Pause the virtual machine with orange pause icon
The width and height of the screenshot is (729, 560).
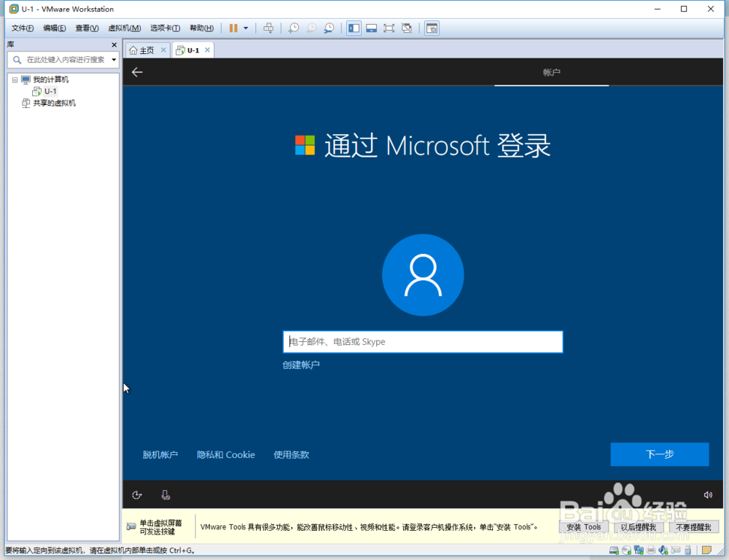pyautogui.click(x=233, y=28)
